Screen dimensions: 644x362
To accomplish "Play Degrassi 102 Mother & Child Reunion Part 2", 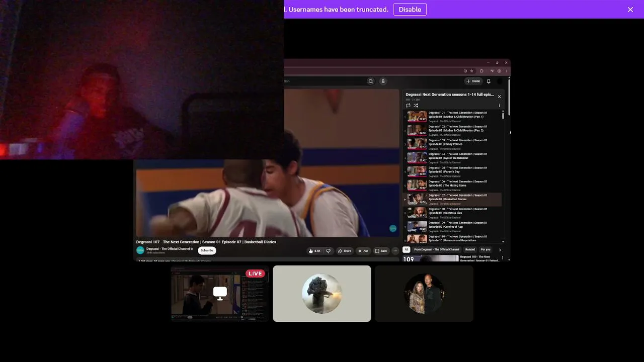I will click(453, 130).
